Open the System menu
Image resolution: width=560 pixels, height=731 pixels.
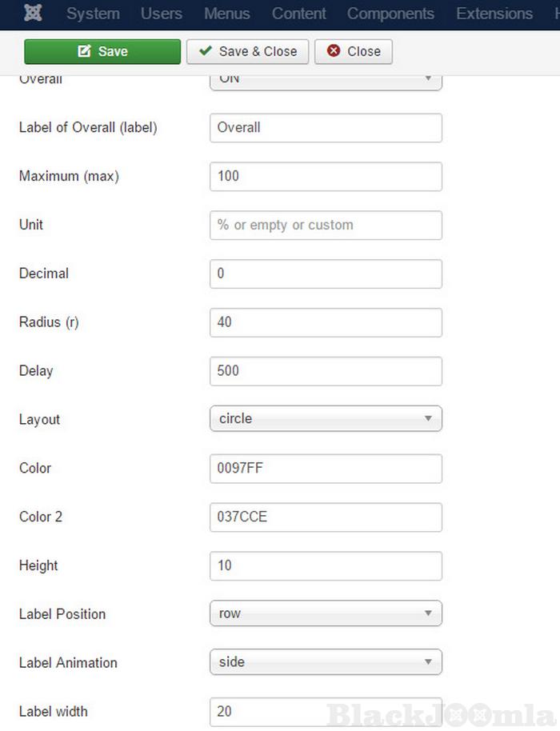coord(93,14)
